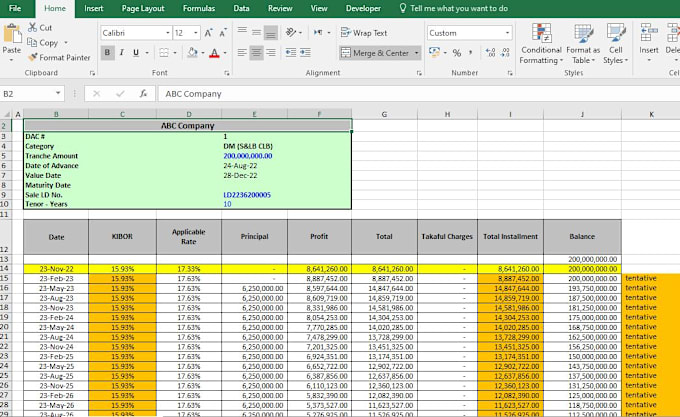Apply the cell borders icon
680x417 pixels.
pyautogui.click(x=164, y=53)
